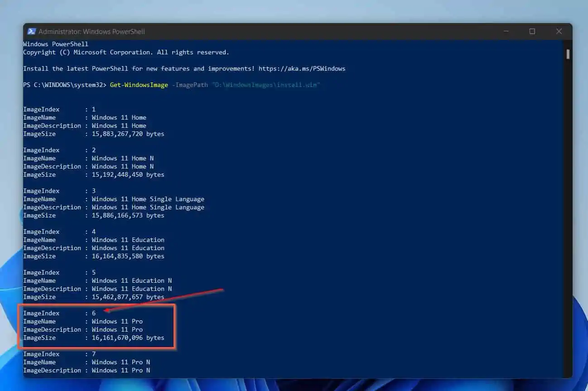Click size 15,886,166,573 bytes
Screen dimensions: 588x391
128,216
